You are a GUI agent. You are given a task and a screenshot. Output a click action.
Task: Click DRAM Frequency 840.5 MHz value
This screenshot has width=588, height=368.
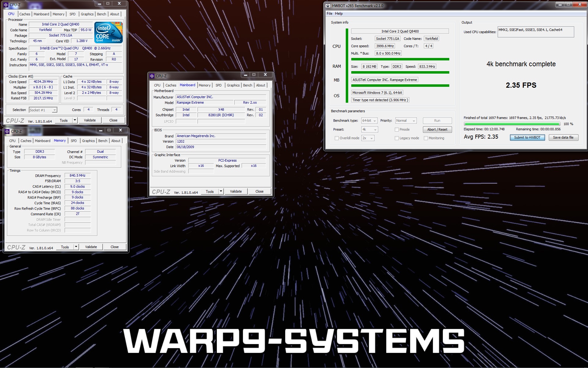point(77,175)
